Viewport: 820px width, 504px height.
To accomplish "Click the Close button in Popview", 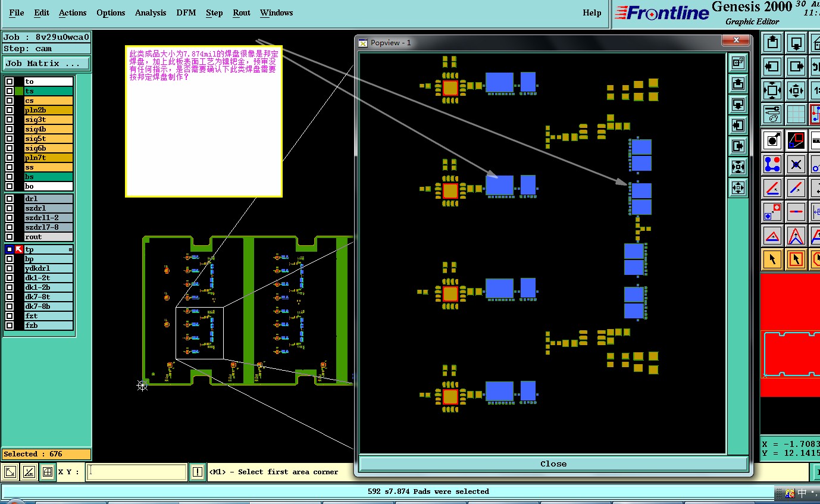I will coord(553,464).
